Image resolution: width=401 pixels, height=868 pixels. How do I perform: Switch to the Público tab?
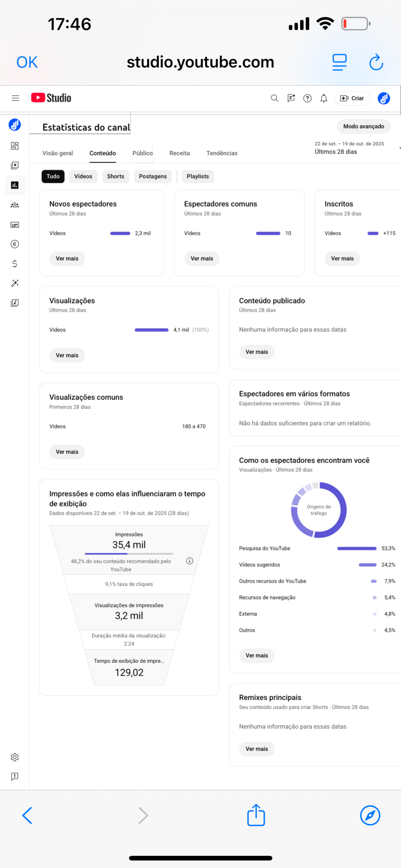[x=142, y=153]
